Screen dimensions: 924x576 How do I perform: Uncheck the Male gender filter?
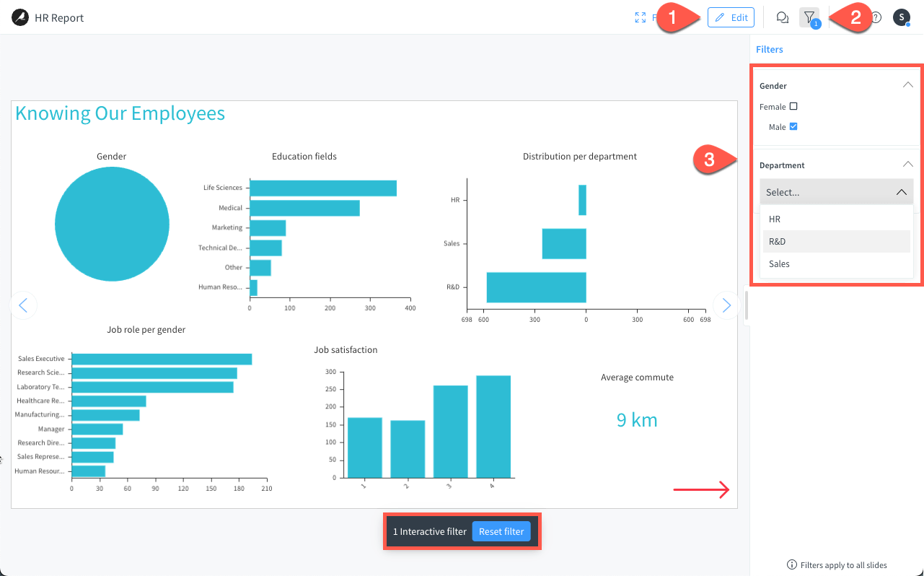(793, 127)
